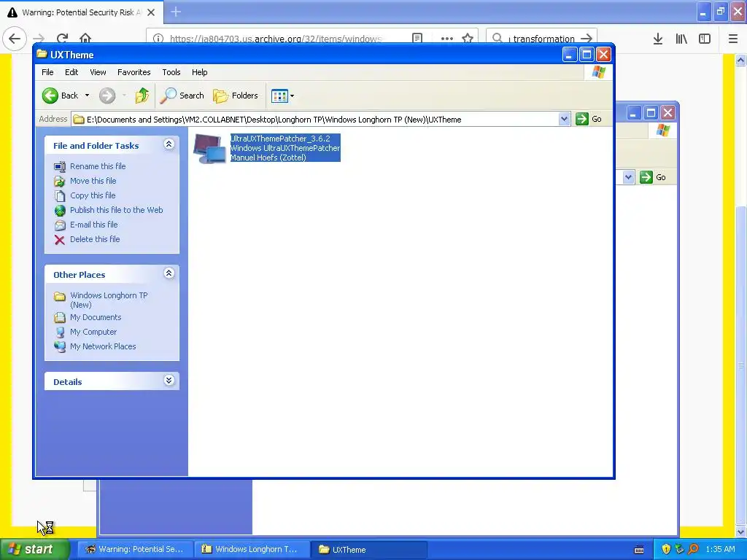Image resolution: width=747 pixels, height=560 pixels.
Task: Expand the address bar dropdown in UXTheme
Action: click(x=564, y=119)
